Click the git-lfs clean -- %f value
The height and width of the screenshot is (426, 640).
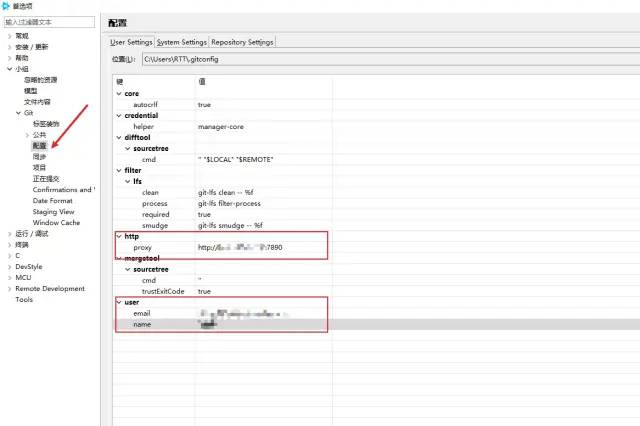(x=226, y=193)
